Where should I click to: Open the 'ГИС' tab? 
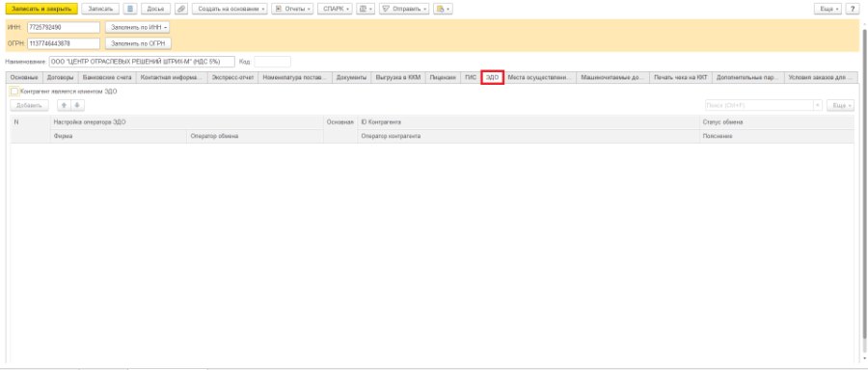(x=471, y=78)
